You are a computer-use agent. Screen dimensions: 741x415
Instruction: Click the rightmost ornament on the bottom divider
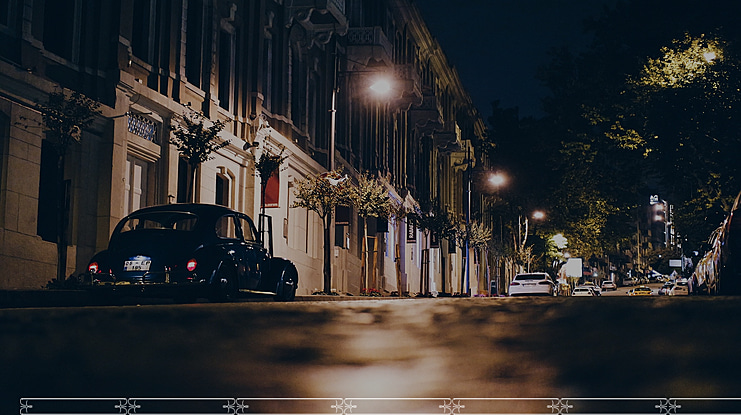(x=667, y=406)
